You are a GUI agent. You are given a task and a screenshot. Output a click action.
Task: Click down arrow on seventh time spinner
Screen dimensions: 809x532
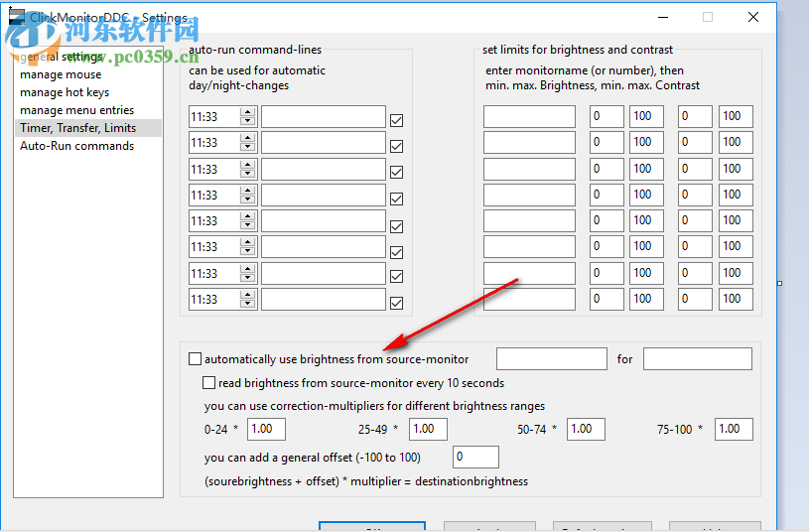pos(248,278)
